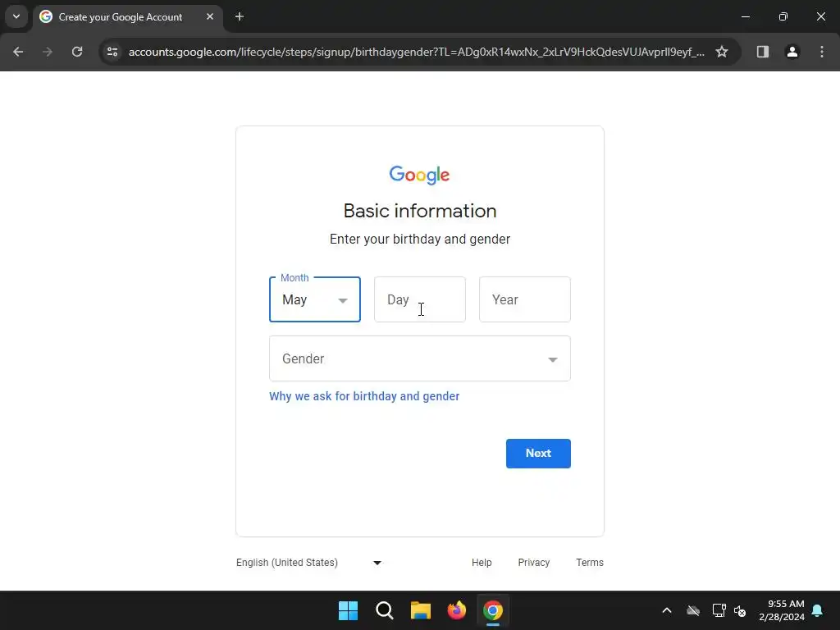
Task: Open the English (United States) language selector
Action: click(x=309, y=563)
